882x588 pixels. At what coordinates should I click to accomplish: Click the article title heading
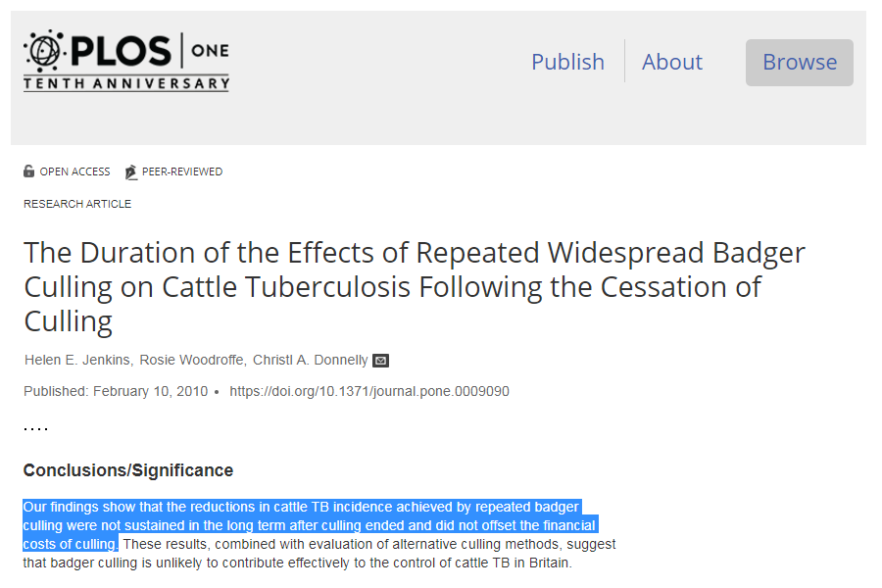pos(414,286)
